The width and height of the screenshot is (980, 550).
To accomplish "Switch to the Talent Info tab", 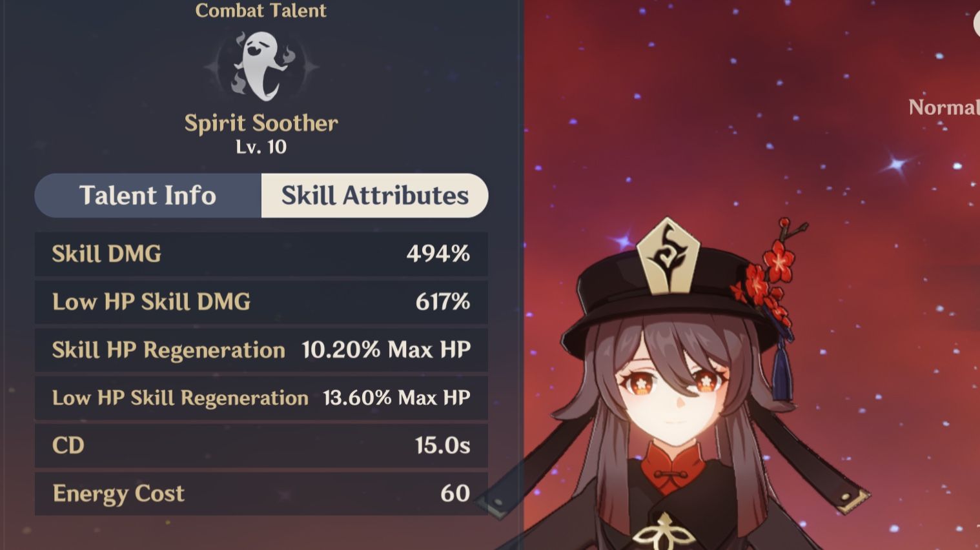I will click(148, 195).
